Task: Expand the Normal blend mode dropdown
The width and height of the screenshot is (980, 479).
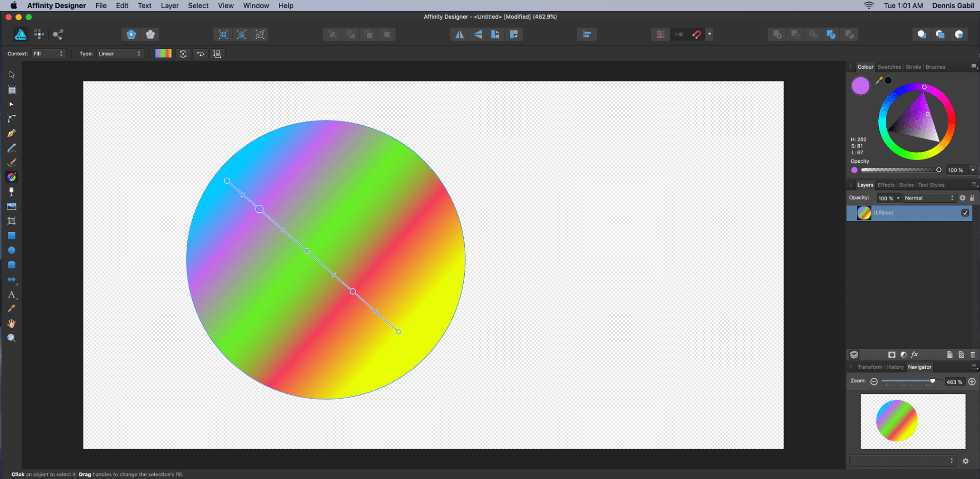Action: coord(929,198)
